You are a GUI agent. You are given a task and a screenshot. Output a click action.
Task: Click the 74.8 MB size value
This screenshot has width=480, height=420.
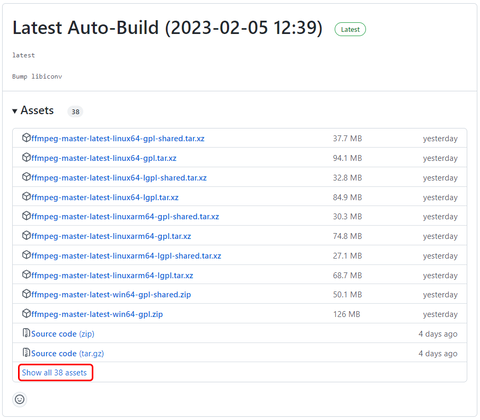(347, 237)
